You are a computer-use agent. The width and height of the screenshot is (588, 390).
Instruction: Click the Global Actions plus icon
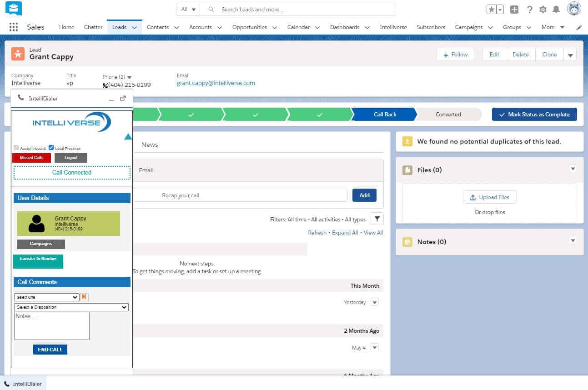tap(514, 9)
